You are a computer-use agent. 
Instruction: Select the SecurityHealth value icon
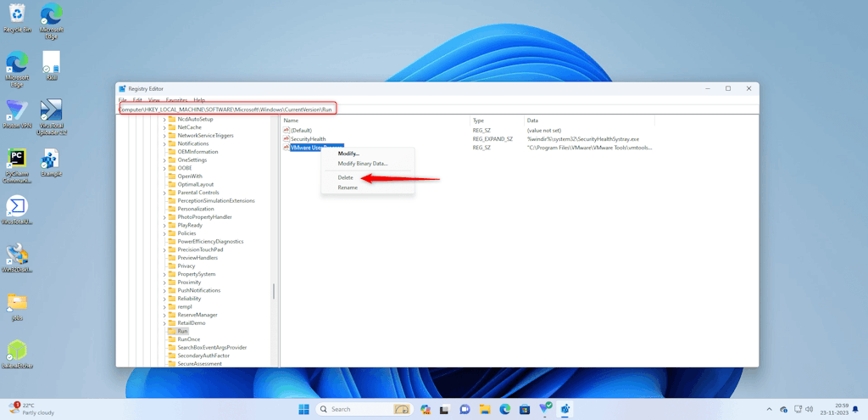point(287,138)
